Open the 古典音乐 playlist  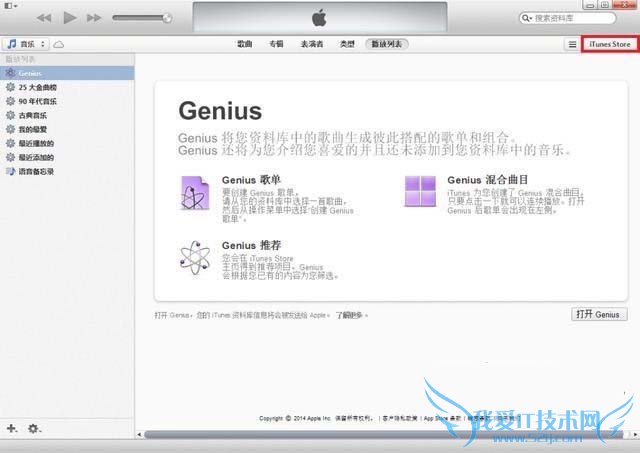pos(67,115)
